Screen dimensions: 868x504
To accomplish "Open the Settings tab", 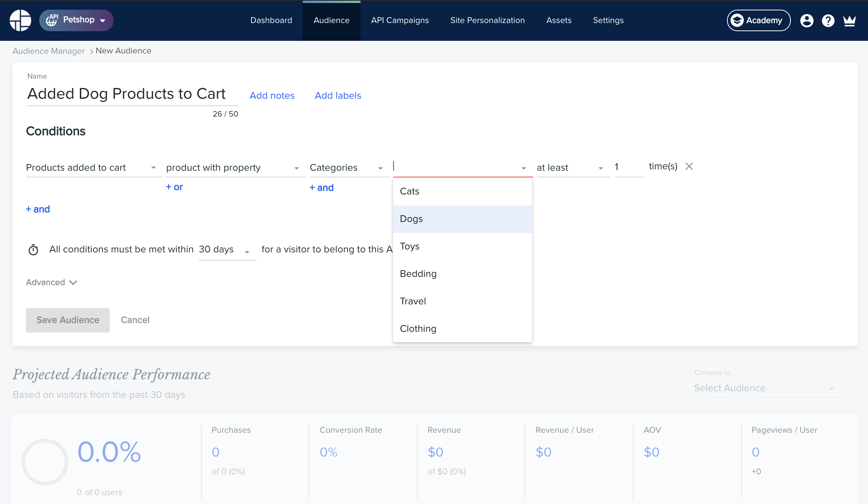I will (608, 20).
